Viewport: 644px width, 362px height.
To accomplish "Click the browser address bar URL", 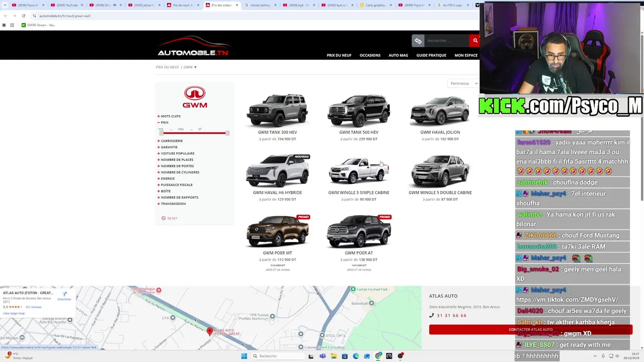I will click(65, 16).
